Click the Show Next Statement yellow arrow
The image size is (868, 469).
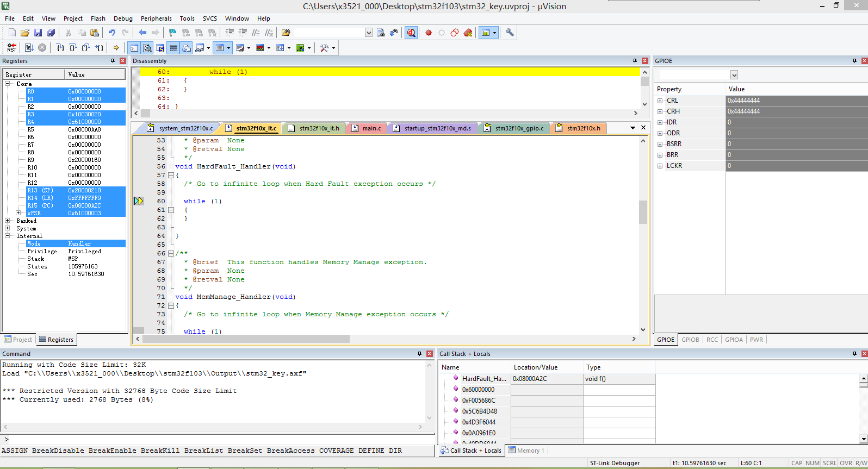tap(116, 48)
